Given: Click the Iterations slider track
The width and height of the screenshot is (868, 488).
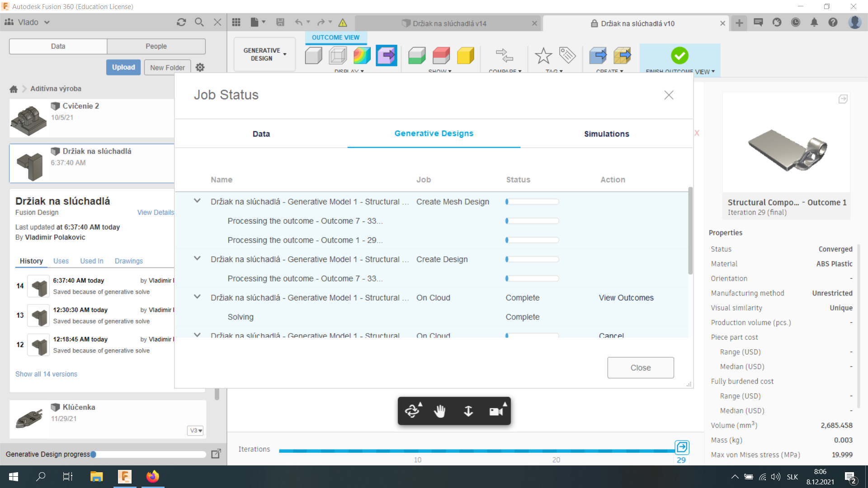Looking at the screenshot, I should [x=477, y=451].
